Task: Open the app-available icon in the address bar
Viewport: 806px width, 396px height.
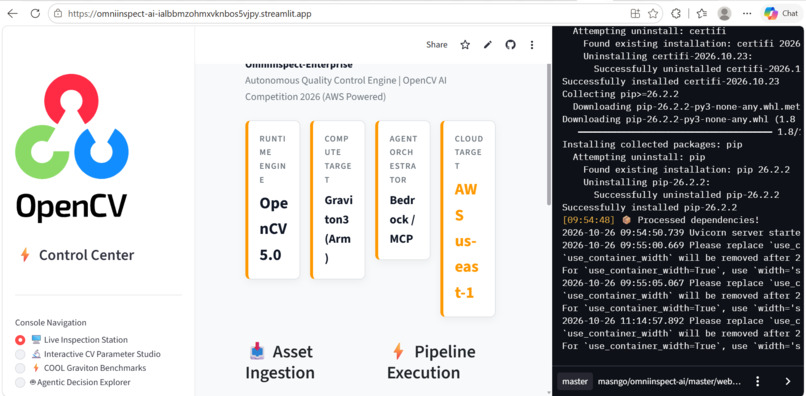Action: pos(635,14)
